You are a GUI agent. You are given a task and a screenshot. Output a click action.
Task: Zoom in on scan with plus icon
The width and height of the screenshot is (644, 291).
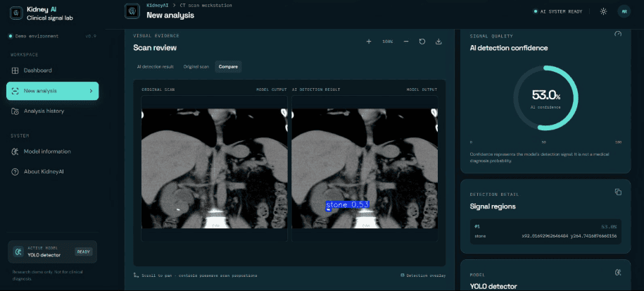tap(369, 42)
